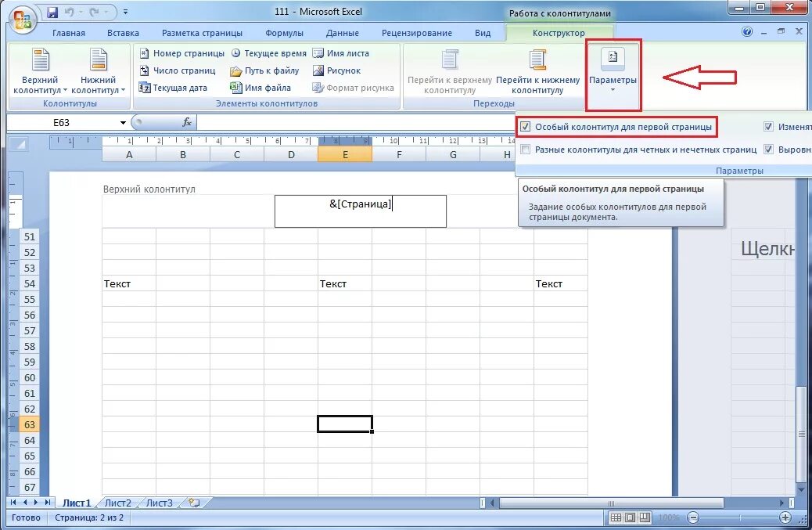Select the Конструктор tab
Image resolution: width=812 pixels, height=530 pixels.
click(x=559, y=33)
